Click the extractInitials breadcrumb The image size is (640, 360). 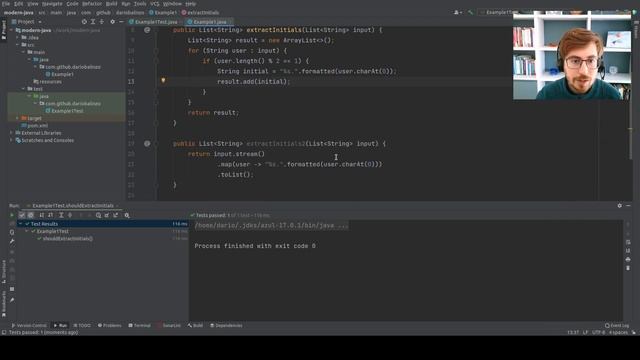pos(200,13)
